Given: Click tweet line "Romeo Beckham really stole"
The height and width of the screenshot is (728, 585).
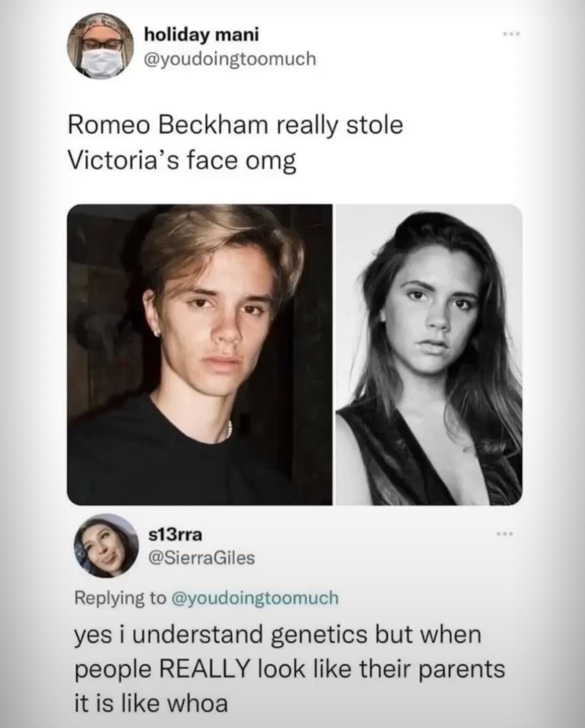Looking at the screenshot, I should click(x=235, y=125).
